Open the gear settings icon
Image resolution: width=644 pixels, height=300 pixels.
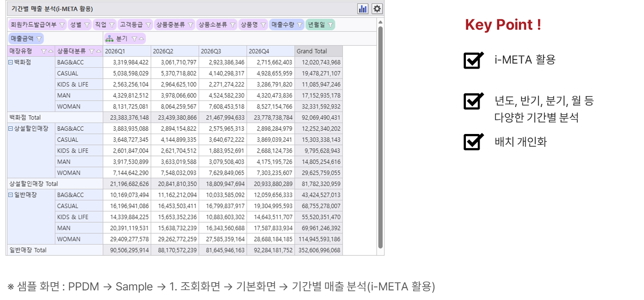coord(377,9)
